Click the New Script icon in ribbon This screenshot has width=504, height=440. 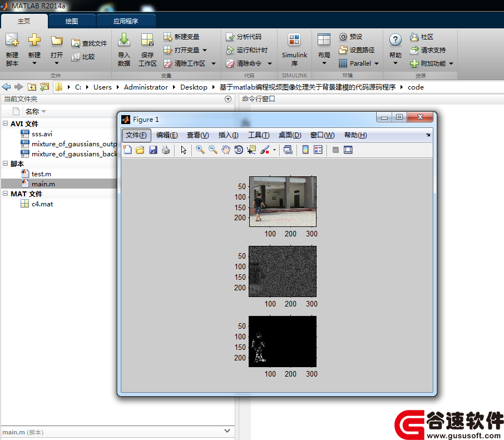point(12,40)
